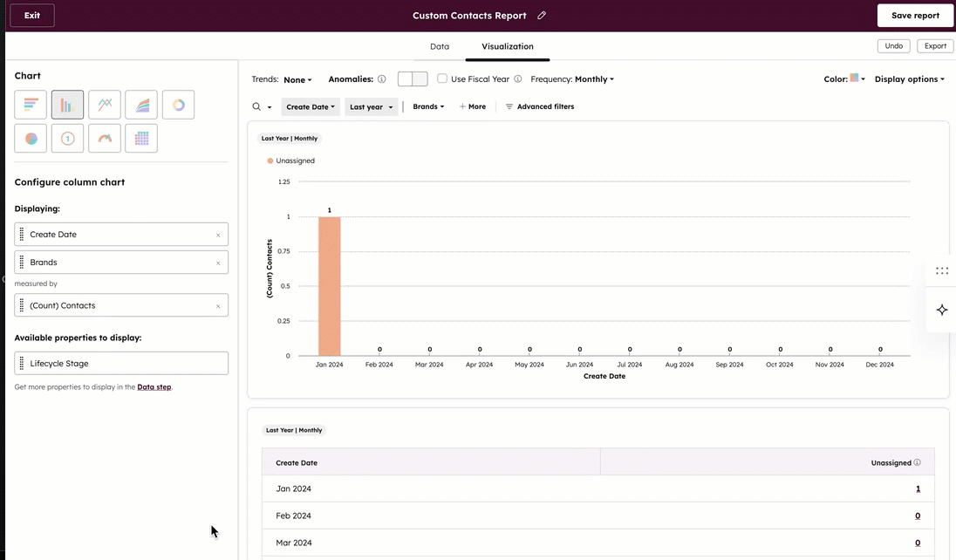Select the line chart visualization type

pos(104,104)
